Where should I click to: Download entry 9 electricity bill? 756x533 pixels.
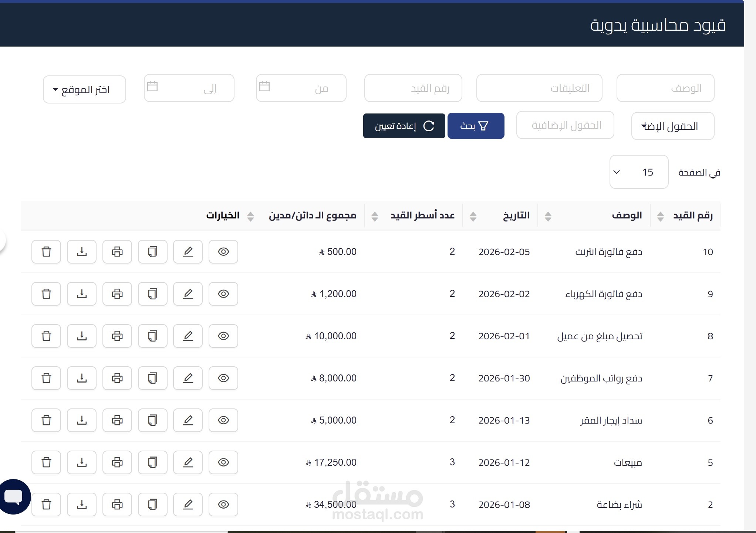(82, 294)
